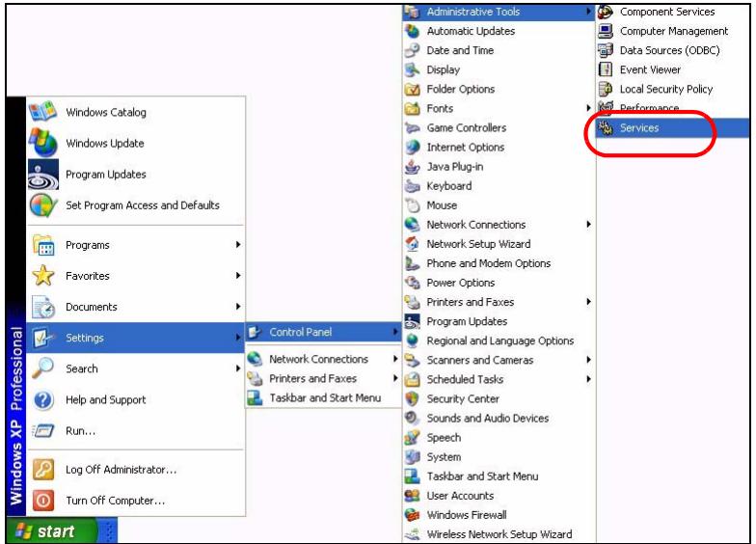This screenshot has width=756, height=544.
Task: Open Network Connections in the Settings submenu
Action: [324, 359]
